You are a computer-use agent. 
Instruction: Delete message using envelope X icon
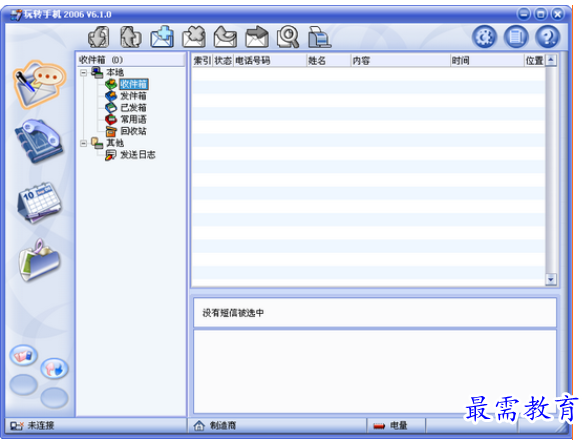point(194,37)
